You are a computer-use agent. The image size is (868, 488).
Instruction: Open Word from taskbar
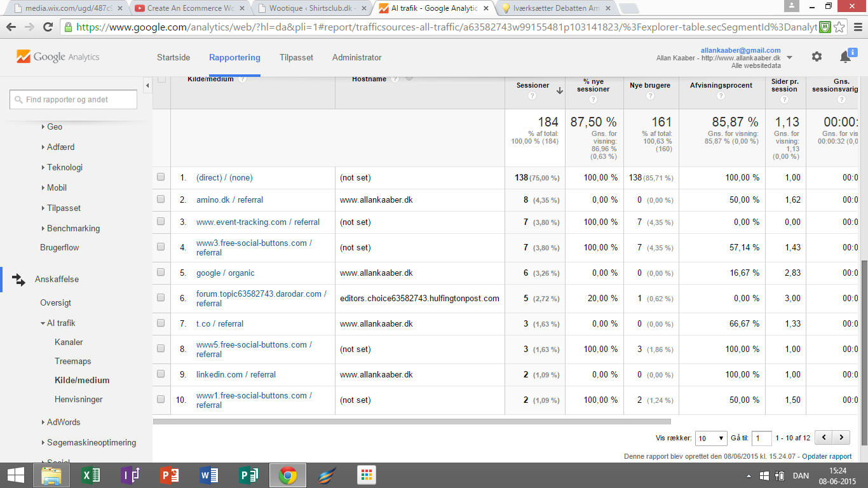tap(209, 475)
